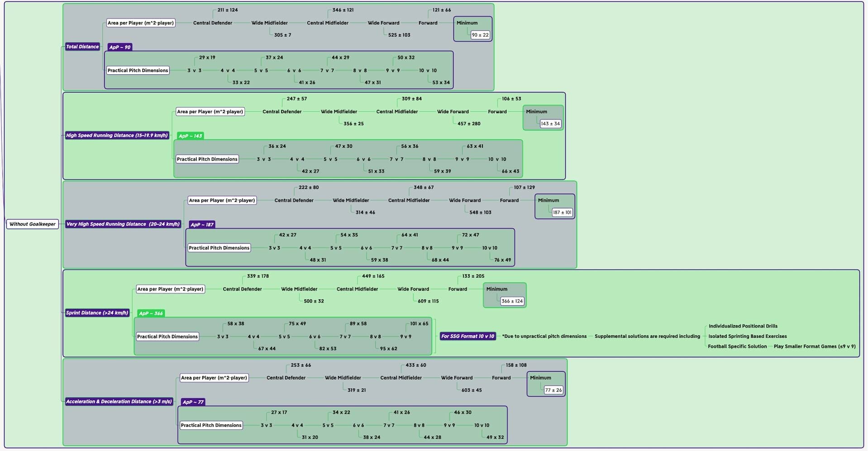Select the ApP ~ 366 badge
868x451 pixels.
point(151,313)
